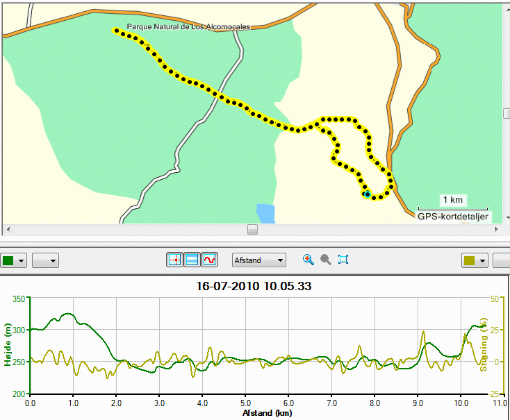510x420 pixels.
Task: Click the fit-to-window zoom icon
Action: [343, 260]
